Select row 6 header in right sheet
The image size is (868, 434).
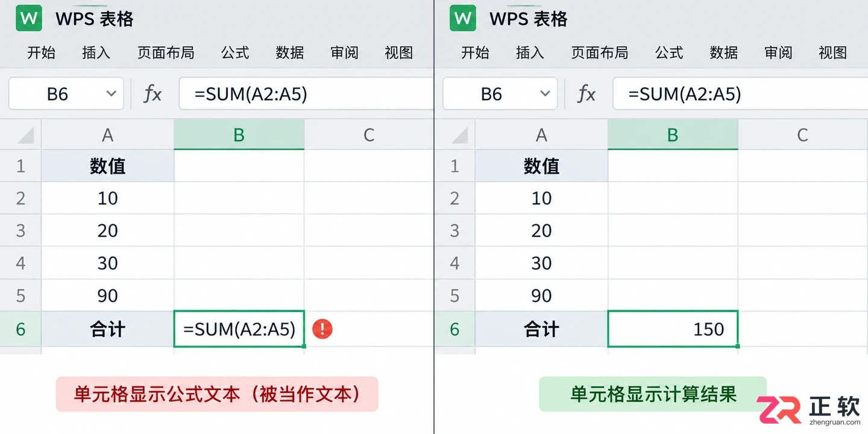454,329
